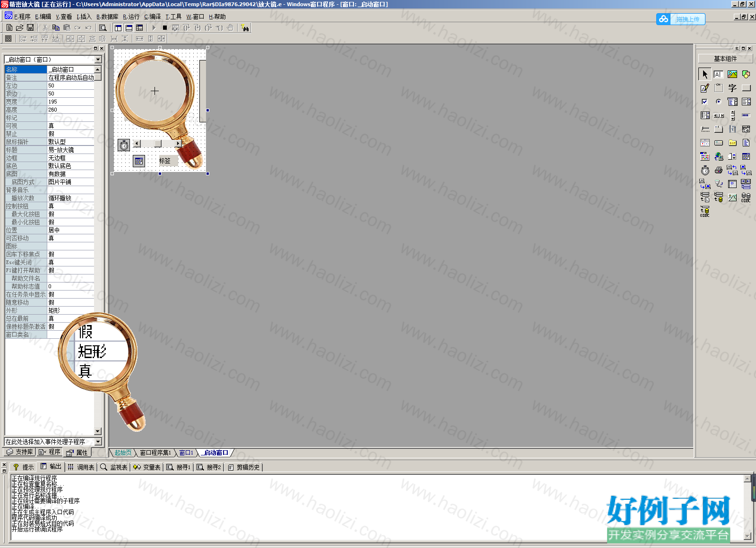Open the event handler subroutine dropdown
Image resolution: width=756 pixels, height=548 pixels.
coord(98,442)
